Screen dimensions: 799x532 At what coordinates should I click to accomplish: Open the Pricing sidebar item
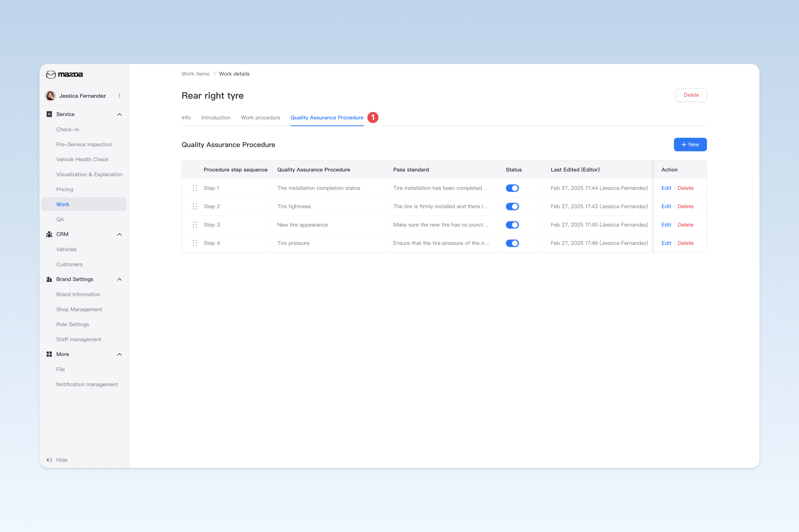coord(65,189)
